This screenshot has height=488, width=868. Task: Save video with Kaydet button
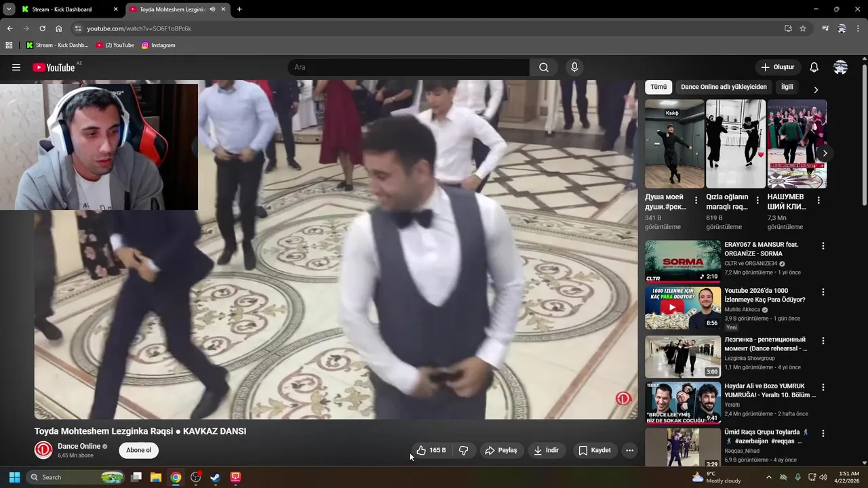coord(594,450)
